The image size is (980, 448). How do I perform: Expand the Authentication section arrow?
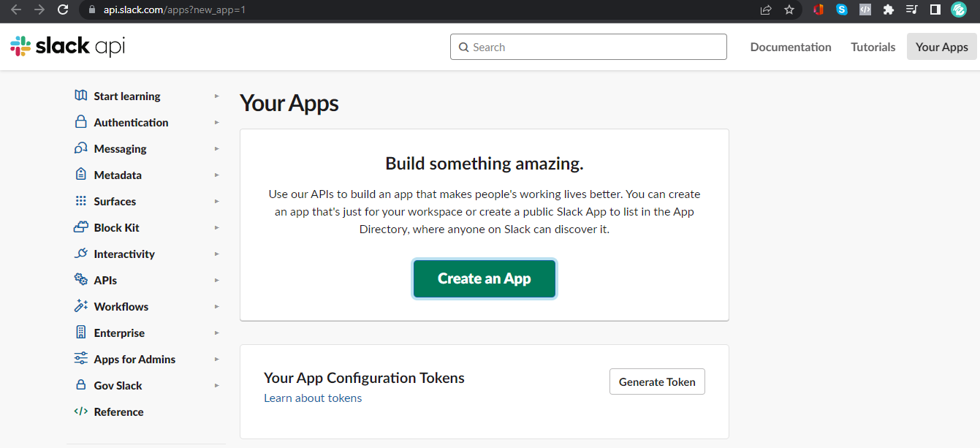[x=217, y=122]
